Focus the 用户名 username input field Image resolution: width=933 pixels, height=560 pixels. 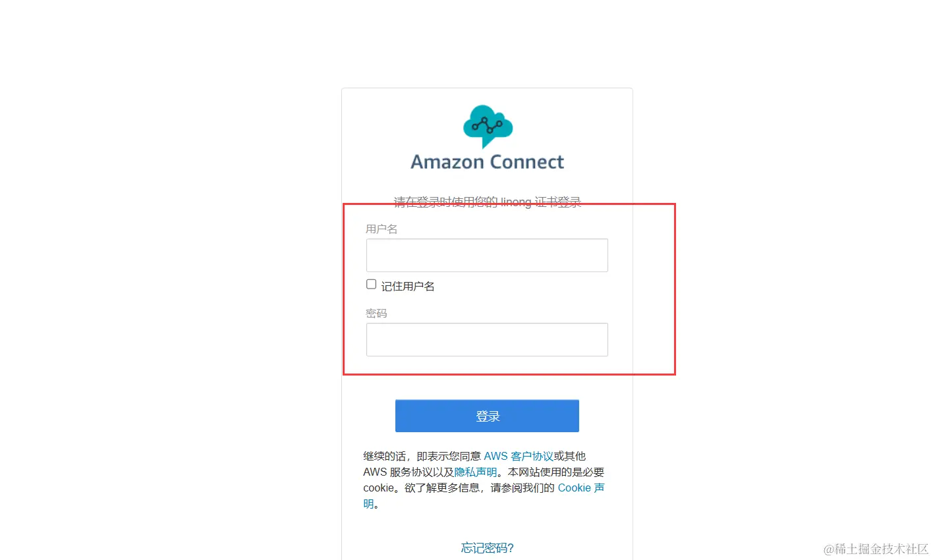tap(487, 255)
